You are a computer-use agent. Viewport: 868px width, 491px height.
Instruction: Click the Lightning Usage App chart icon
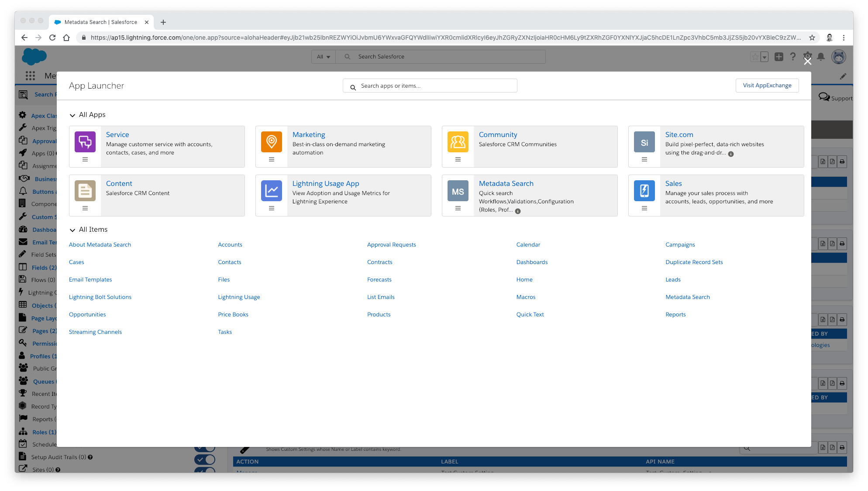(272, 190)
